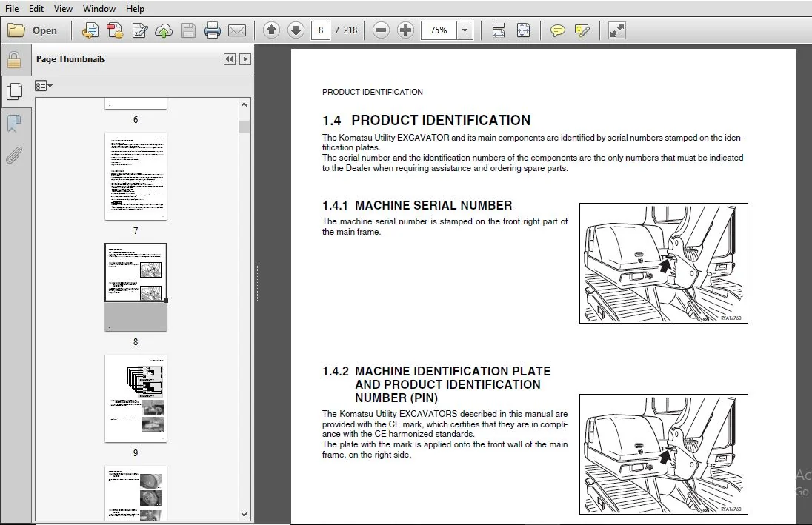Click the serial number excavator illustration
The image size is (812, 525).
(x=663, y=263)
